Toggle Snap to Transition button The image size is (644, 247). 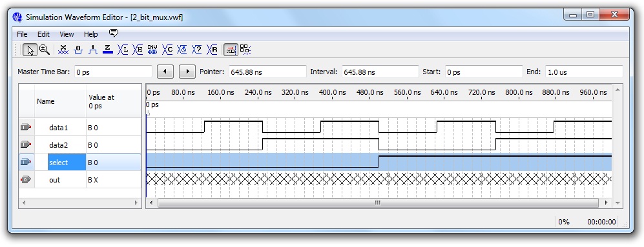pos(245,50)
